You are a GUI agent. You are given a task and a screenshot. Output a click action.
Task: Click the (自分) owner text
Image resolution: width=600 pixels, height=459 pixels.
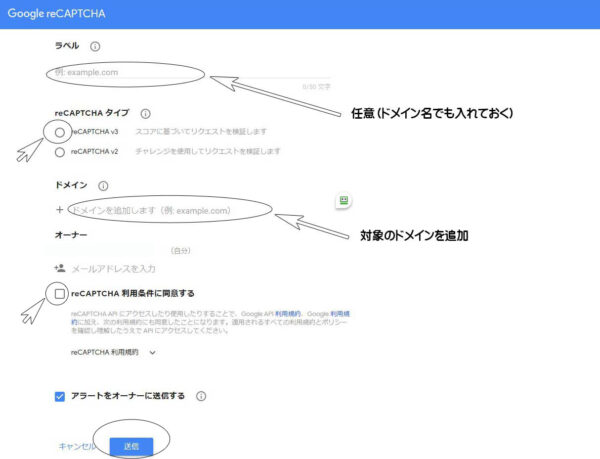tap(181, 251)
